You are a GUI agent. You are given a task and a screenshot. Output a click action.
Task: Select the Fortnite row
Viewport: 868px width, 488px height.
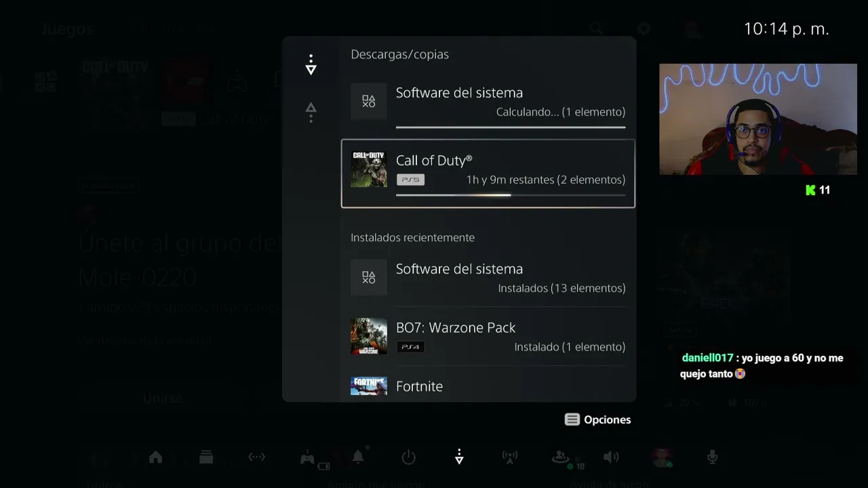coord(488,386)
